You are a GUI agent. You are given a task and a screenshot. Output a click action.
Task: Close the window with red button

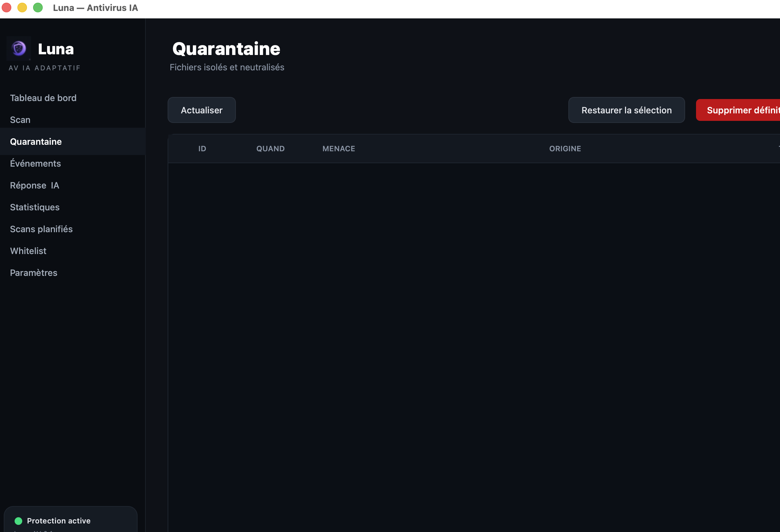click(6, 8)
